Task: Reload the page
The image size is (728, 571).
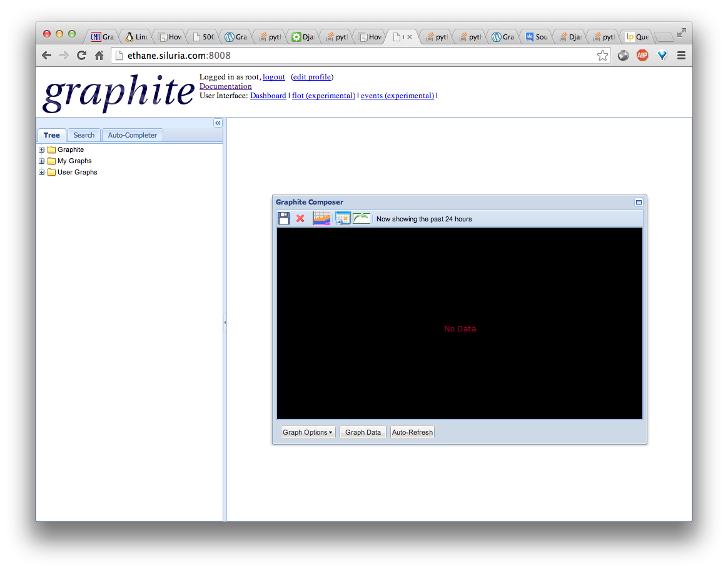Action: point(82,56)
